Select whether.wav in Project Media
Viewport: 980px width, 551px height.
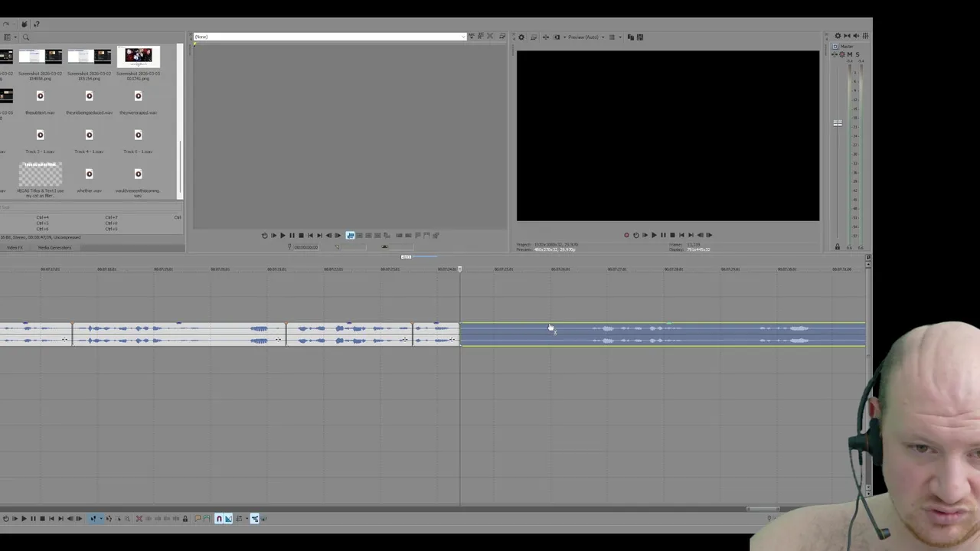tap(89, 181)
